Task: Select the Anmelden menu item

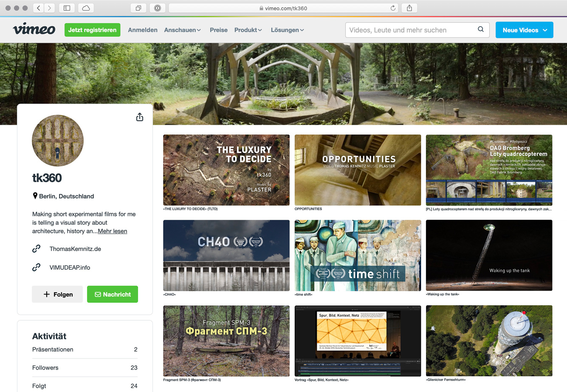Action: pyautogui.click(x=143, y=30)
